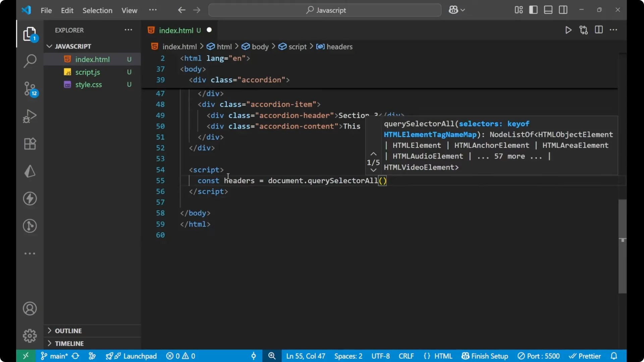Click Finish Setup in the status bar
The height and width of the screenshot is (362, 644).
(x=485, y=356)
